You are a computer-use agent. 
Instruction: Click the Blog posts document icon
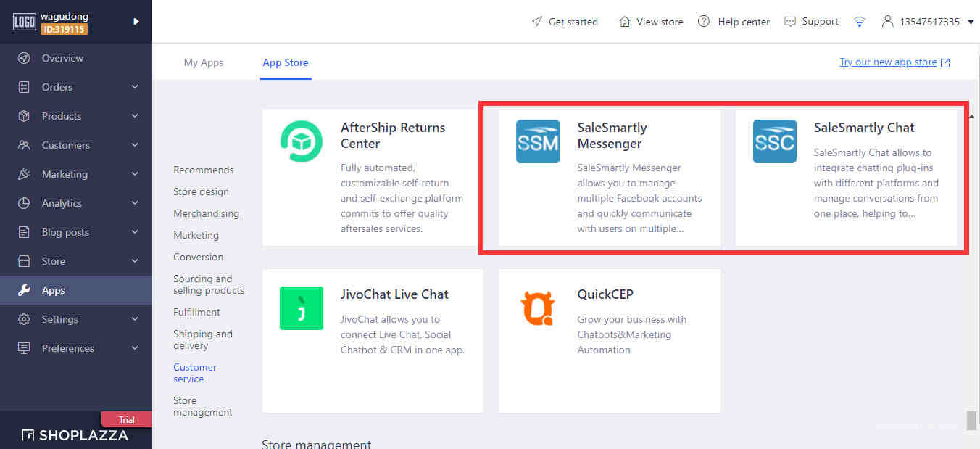[x=24, y=232]
